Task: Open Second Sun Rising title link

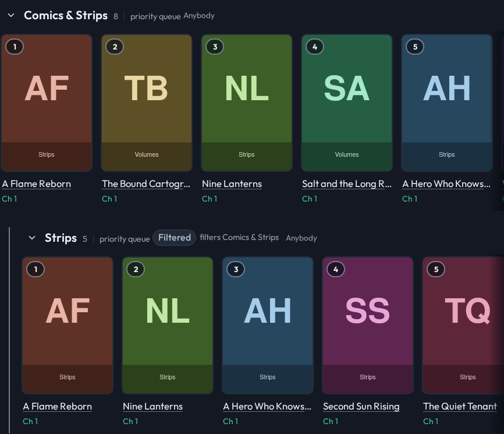Action: point(361,407)
